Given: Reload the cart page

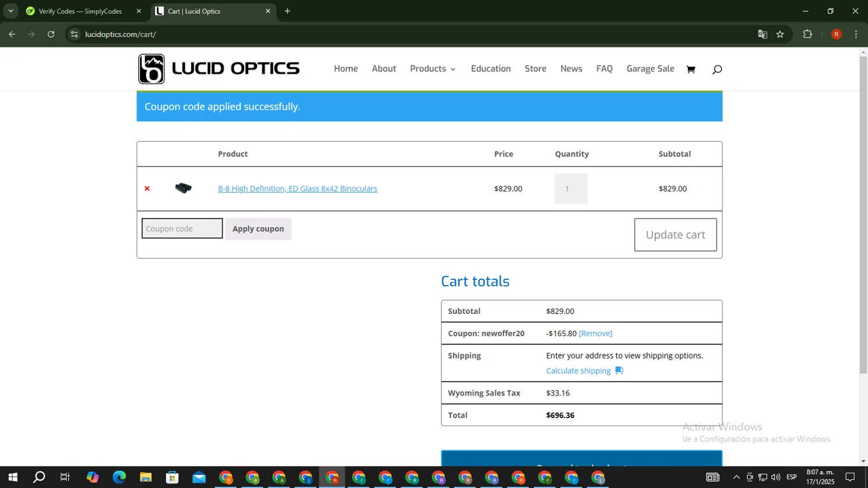Looking at the screenshot, I should pyautogui.click(x=51, y=34).
